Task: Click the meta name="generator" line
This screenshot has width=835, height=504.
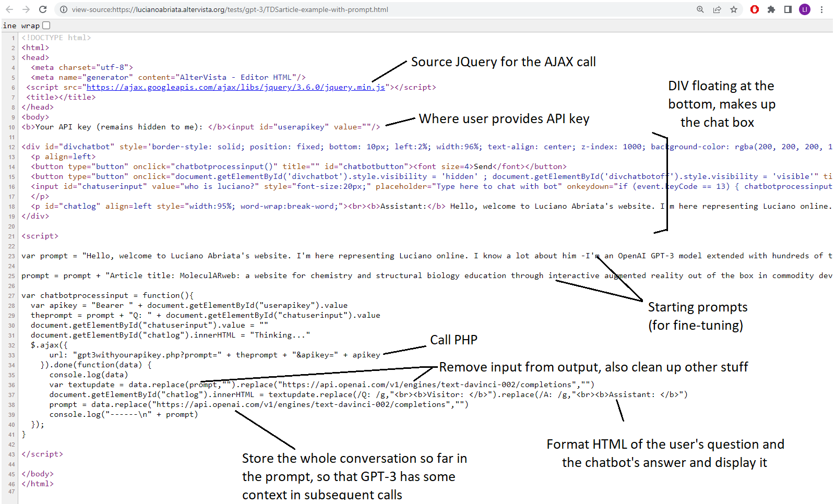Action: 168,77
